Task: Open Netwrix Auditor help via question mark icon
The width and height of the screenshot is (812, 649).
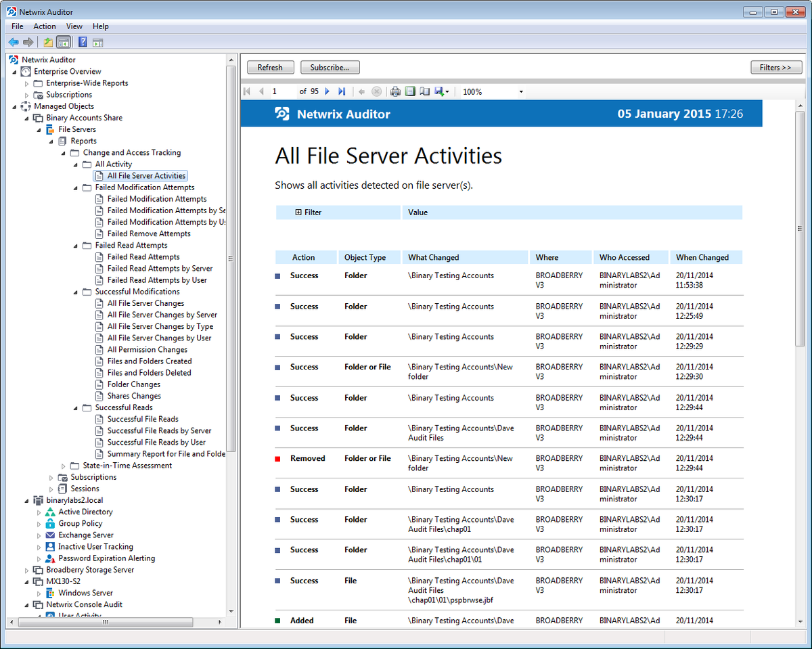Action: (82, 41)
